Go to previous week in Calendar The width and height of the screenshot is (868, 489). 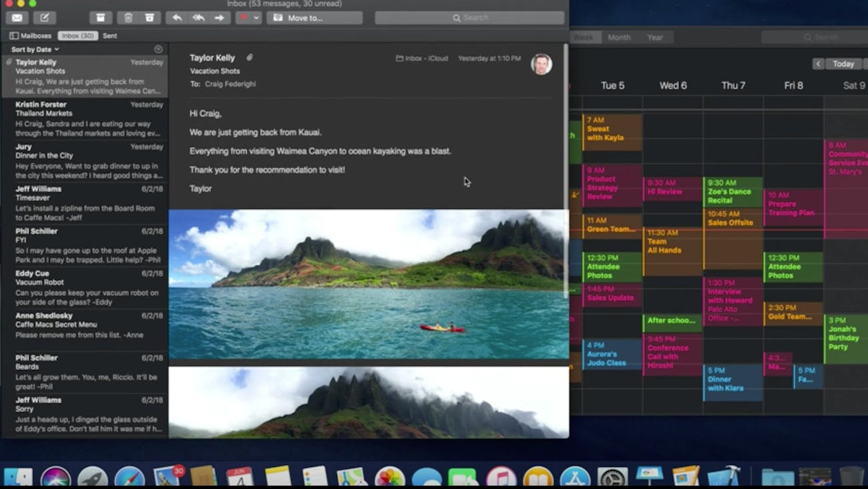(x=818, y=64)
